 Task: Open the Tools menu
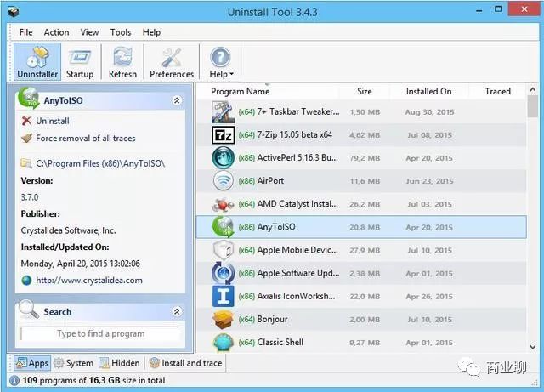coord(121,32)
